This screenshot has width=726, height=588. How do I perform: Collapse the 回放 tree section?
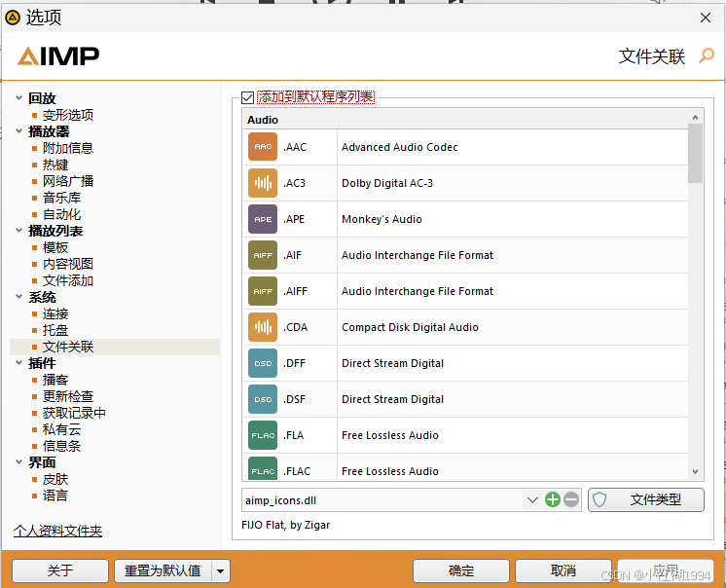tap(19, 97)
